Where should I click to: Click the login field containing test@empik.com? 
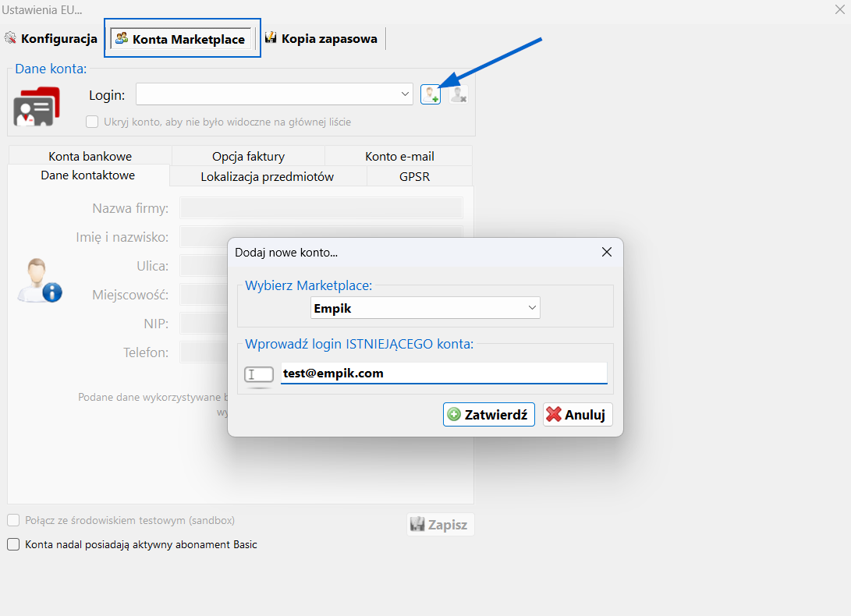pos(443,373)
